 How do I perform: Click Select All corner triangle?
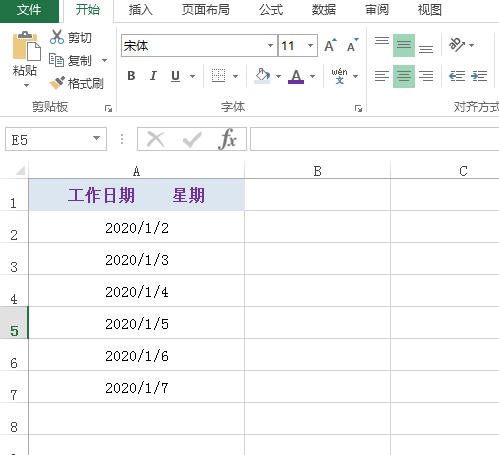(x=20, y=170)
